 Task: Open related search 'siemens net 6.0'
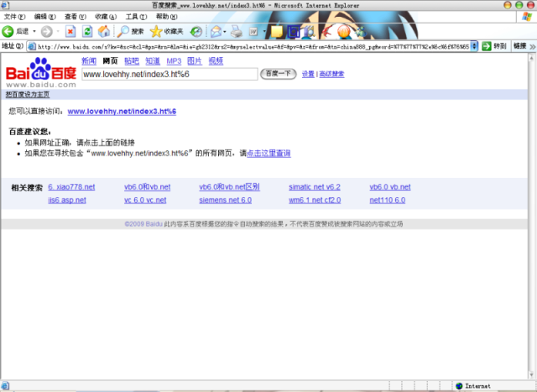[x=226, y=200]
